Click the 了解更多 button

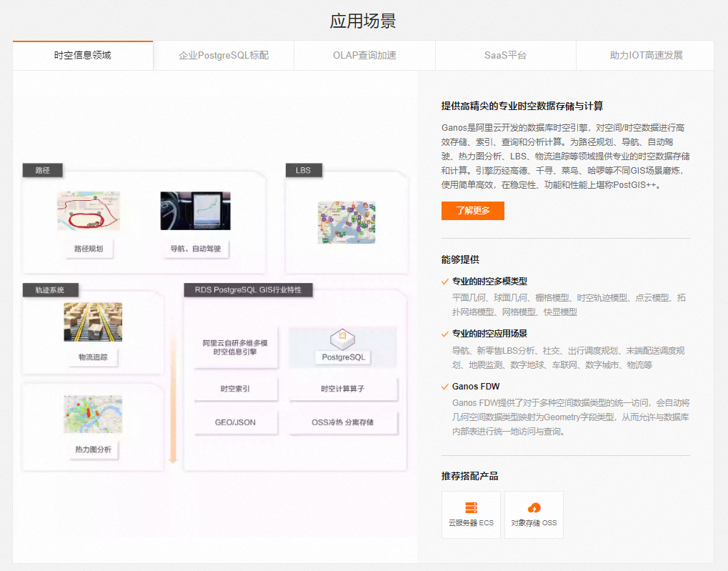[473, 211]
